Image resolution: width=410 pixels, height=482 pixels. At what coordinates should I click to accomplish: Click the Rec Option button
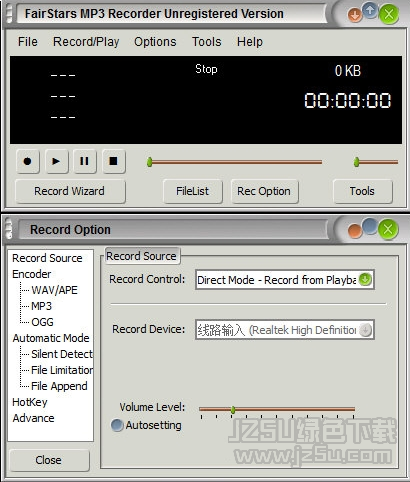264,191
